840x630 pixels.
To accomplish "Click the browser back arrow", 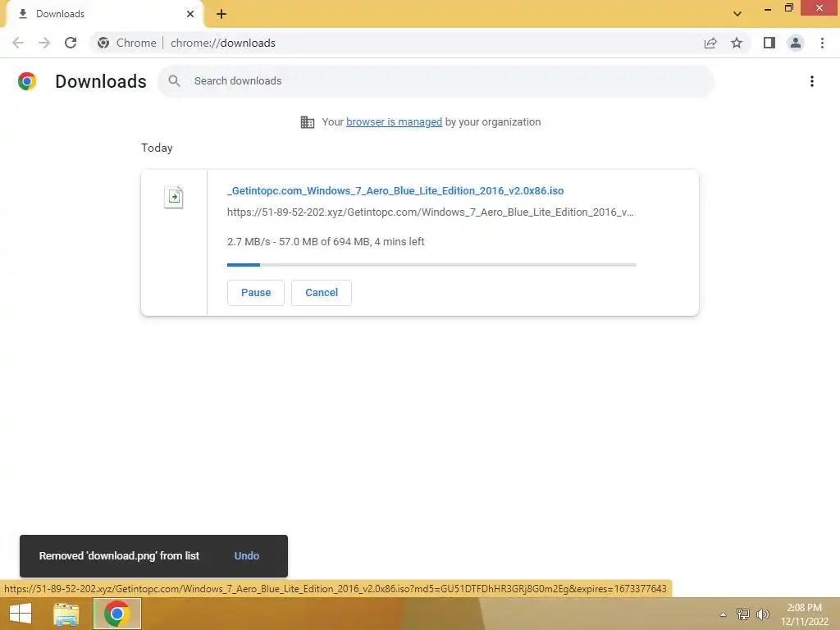I will [x=18, y=43].
